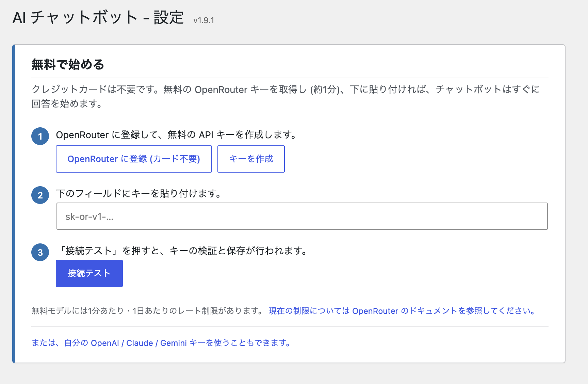Screen dimensions: 588x384
Task: Follow the 自分の OpenAI / Claude / Gemini キー link
Action: pos(161,343)
